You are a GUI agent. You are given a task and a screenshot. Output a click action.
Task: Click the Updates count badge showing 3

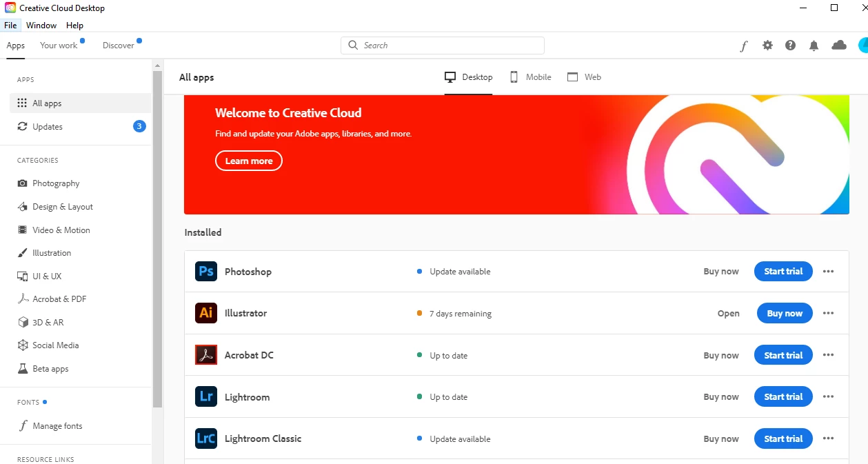point(139,126)
